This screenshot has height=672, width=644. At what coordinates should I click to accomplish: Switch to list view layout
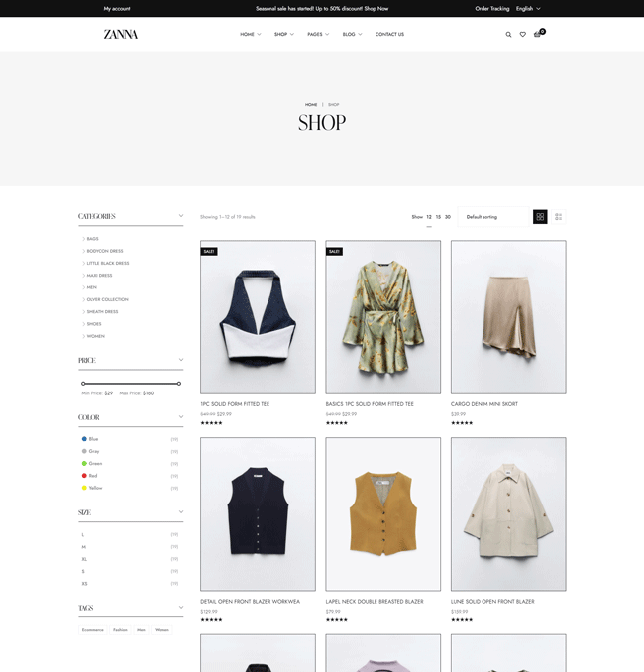click(559, 217)
